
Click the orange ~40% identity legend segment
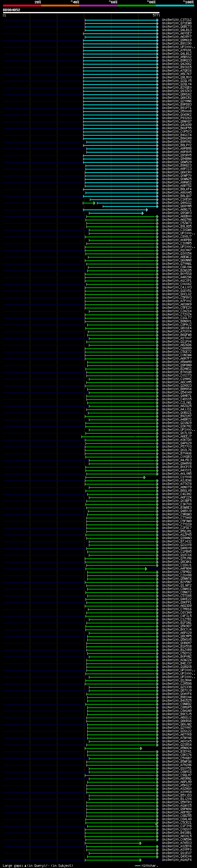pos(60,6)
